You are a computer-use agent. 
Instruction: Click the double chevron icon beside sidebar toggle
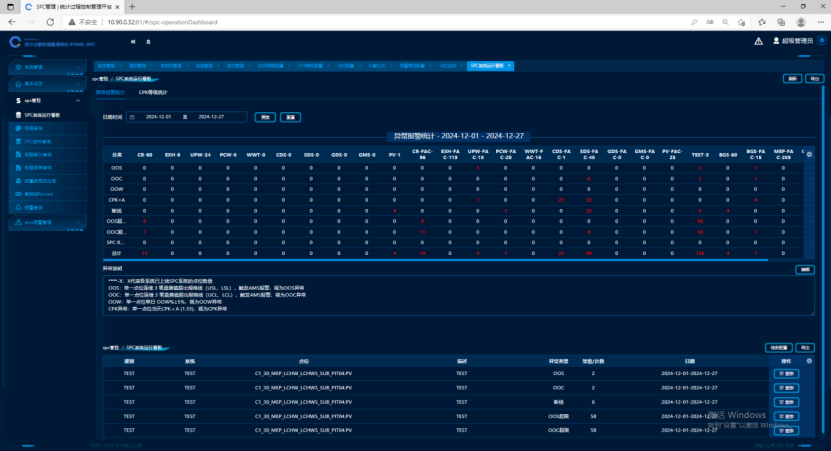pyautogui.click(x=149, y=41)
